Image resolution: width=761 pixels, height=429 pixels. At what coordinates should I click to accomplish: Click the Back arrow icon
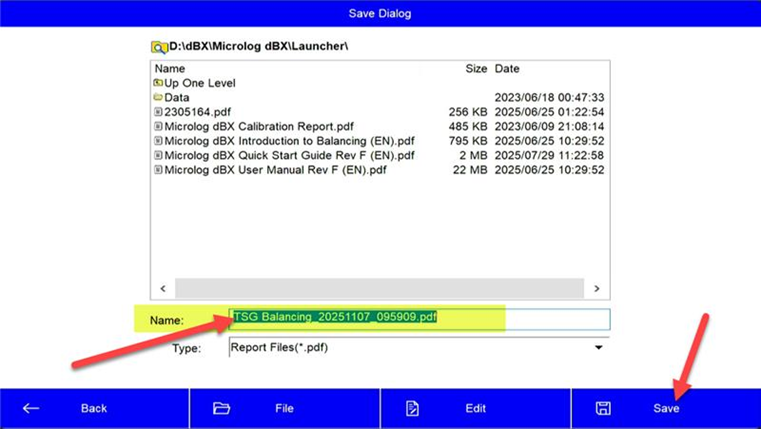click(x=31, y=408)
